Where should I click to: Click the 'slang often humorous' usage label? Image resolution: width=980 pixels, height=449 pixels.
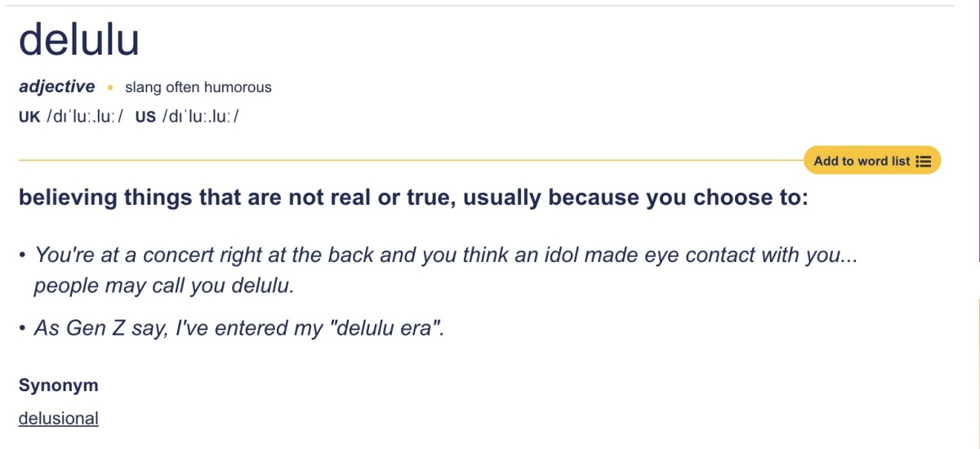[x=198, y=87]
